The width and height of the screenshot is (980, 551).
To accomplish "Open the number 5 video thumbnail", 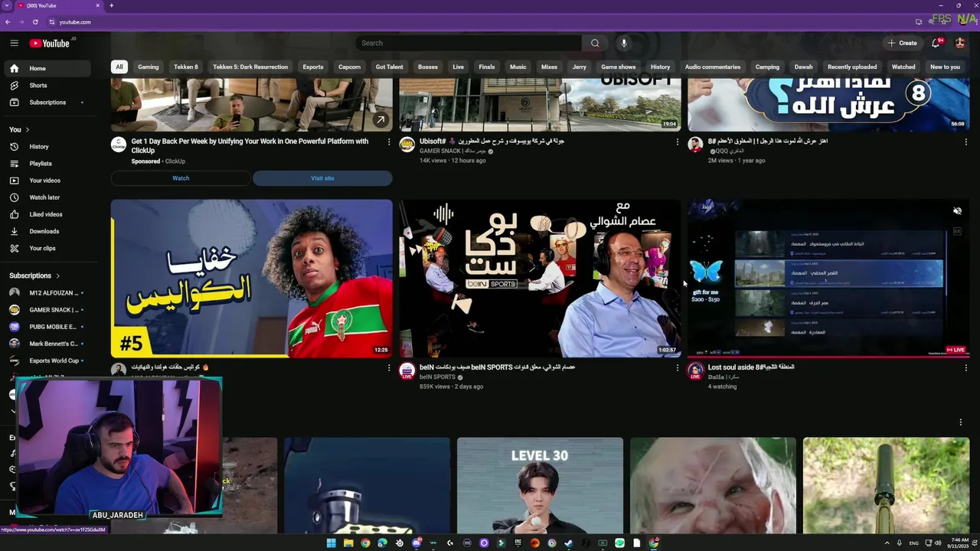I will (x=251, y=279).
